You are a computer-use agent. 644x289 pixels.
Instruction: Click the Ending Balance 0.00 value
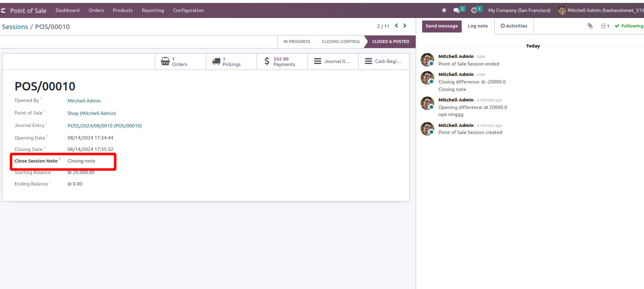[75, 184]
